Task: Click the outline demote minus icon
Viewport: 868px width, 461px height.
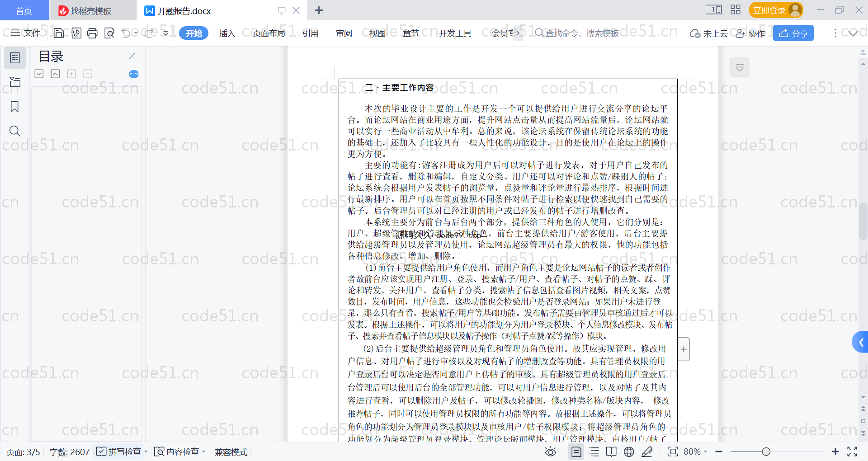Action: point(88,74)
